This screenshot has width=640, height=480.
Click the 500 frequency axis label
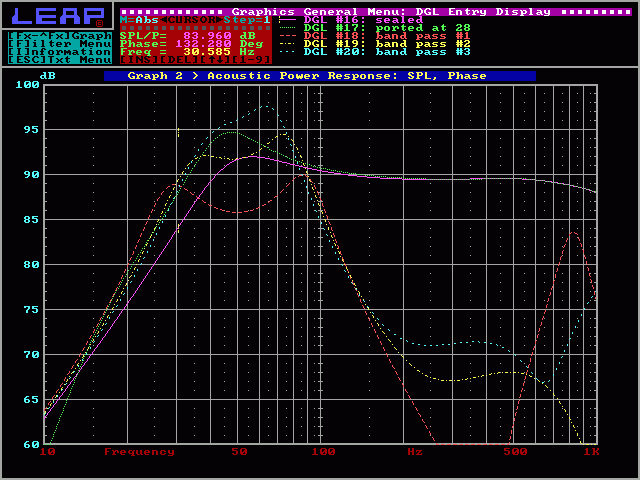[x=515, y=452]
